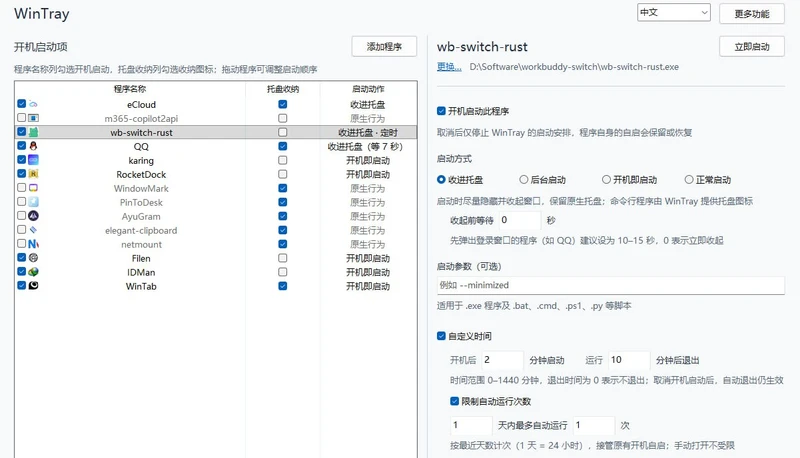
Task: Click the 收起前等待 seconds input
Action: point(519,220)
